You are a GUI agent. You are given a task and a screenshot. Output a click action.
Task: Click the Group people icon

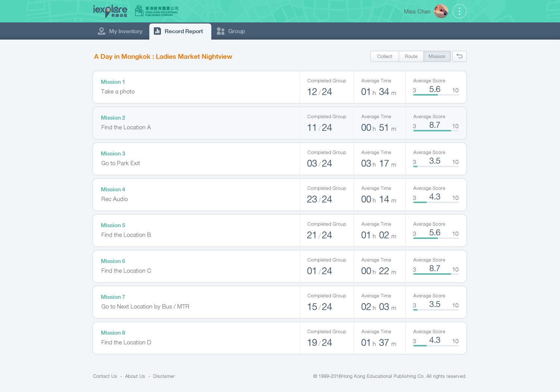pos(221,31)
